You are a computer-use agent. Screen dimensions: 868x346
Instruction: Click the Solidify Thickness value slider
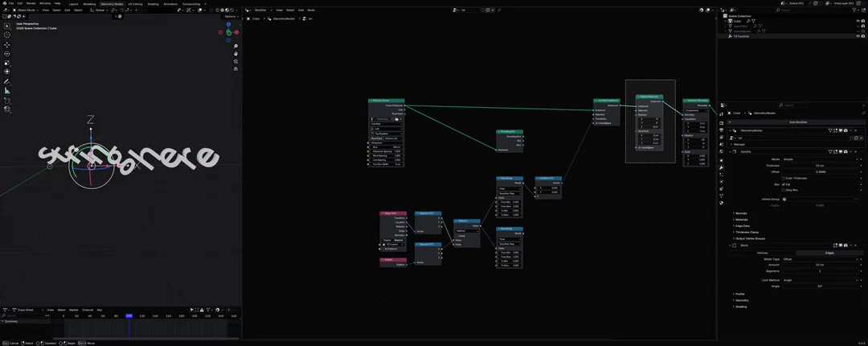821,165
